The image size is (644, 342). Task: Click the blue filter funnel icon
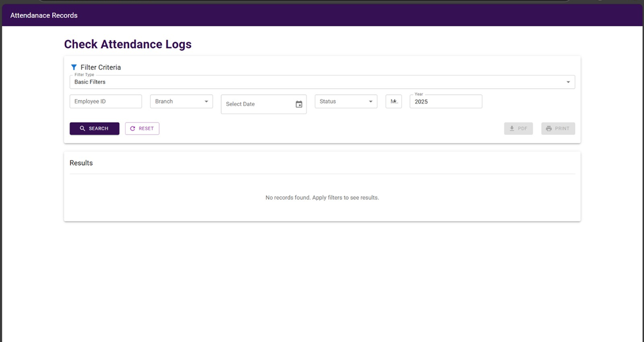pyautogui.click(x=74, y=67)
